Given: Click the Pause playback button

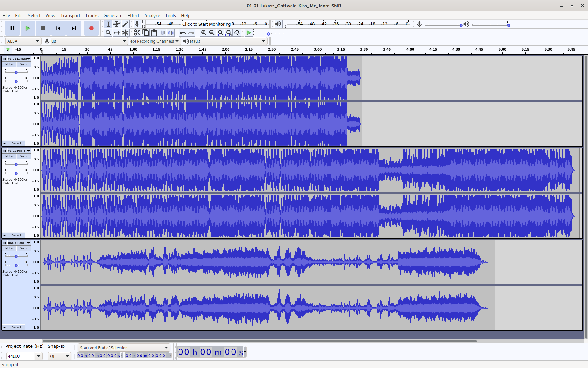Looking at the screenshot, I should click(x=13, y=28).
